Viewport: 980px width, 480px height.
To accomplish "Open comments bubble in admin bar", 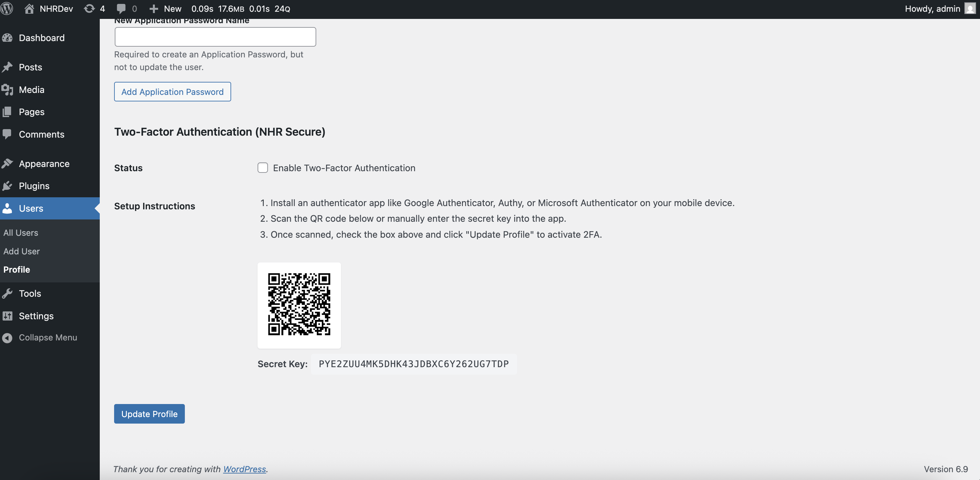I will coord(121,8).
